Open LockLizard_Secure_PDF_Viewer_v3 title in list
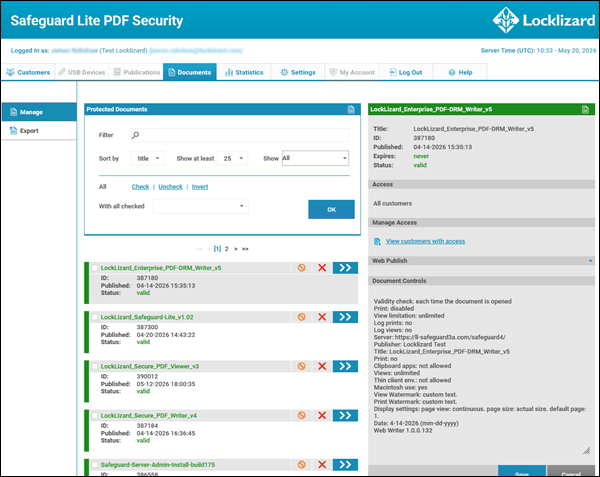 click(x=150, y=366)
